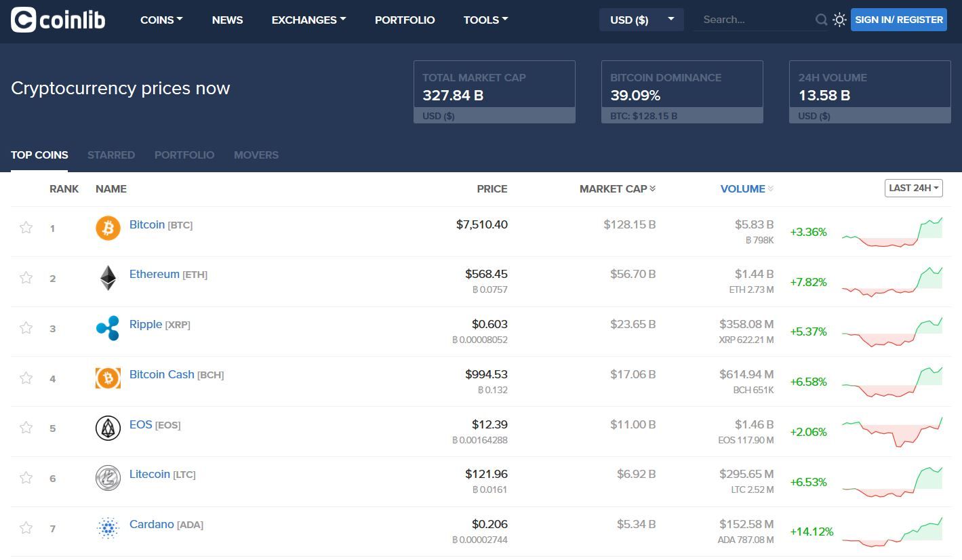Click the Litecoin silver icon
This screenshot has width=962, height=560.
tap(108, 478)
